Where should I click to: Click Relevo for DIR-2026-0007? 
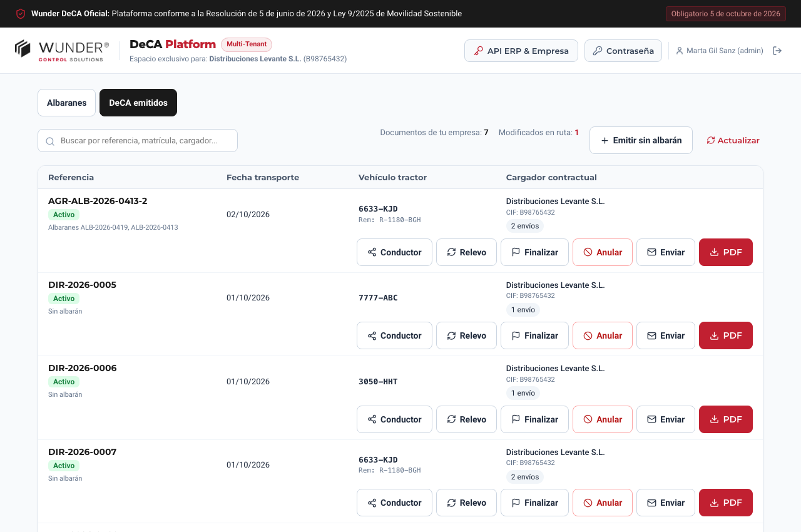coord(466,503)
